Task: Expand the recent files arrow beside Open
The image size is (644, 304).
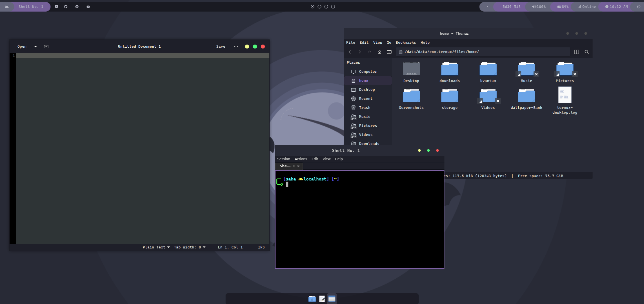Action: pos(35,47)
